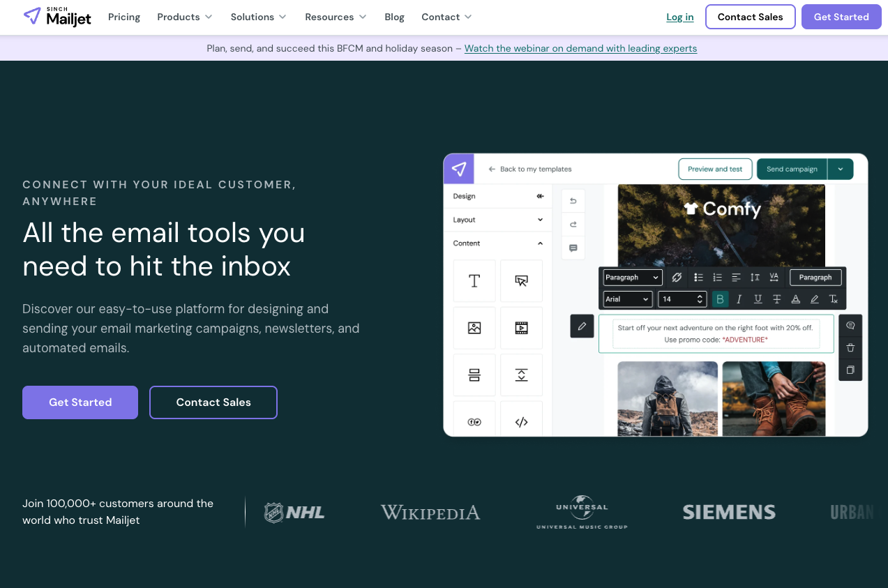Click Get Started in the header

(841, 17)
